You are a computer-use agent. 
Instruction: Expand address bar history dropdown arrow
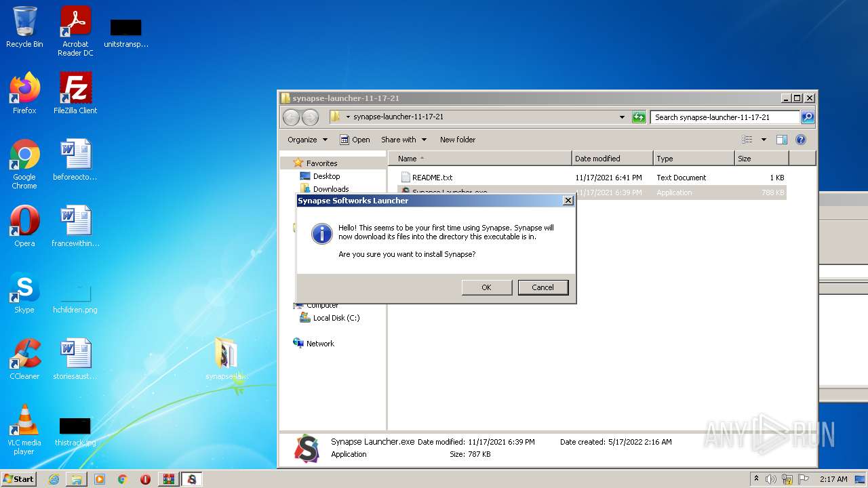coord(622,117)
